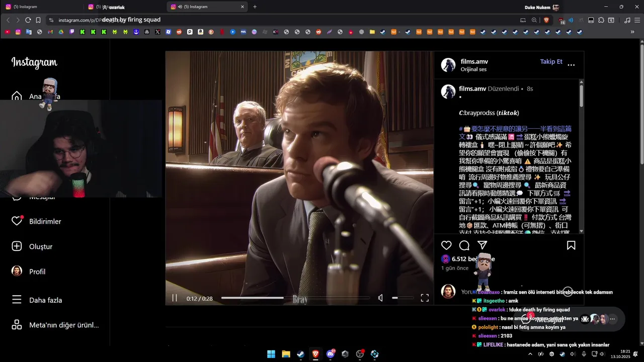Open films.amv profile from post header
Viewport: 644px width, 362px height.
coord(474,61)
